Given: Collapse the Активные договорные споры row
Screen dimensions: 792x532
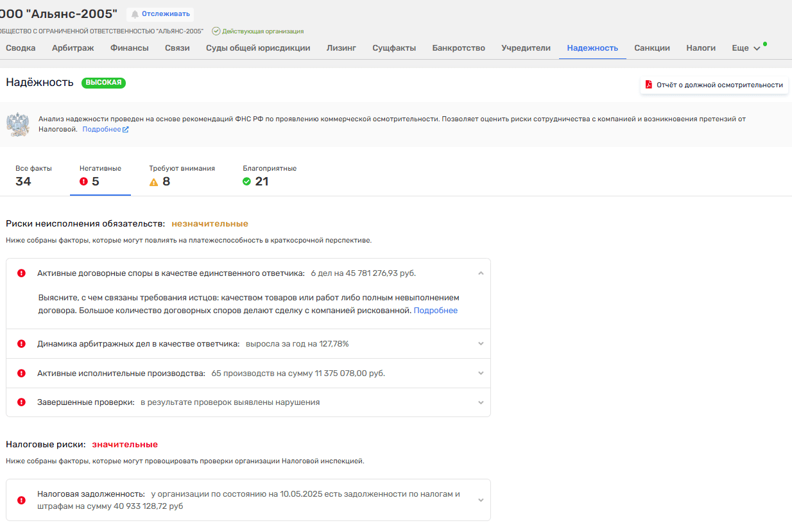Looking at the screenshot, I should 481,273.
